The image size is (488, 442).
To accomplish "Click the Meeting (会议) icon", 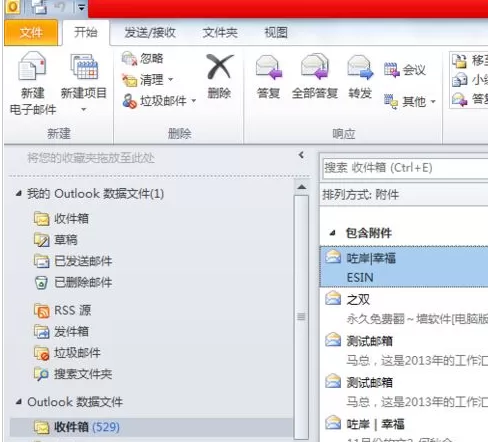I will pos(391,70).
